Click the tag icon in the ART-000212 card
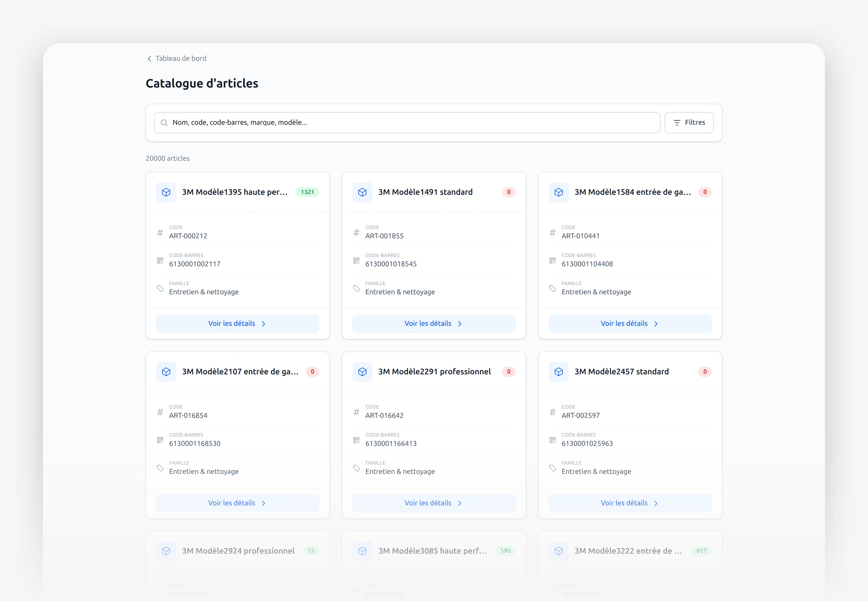The height and width of the screenshot is (601, 868). pyautogui.click(x=160, y=289)
